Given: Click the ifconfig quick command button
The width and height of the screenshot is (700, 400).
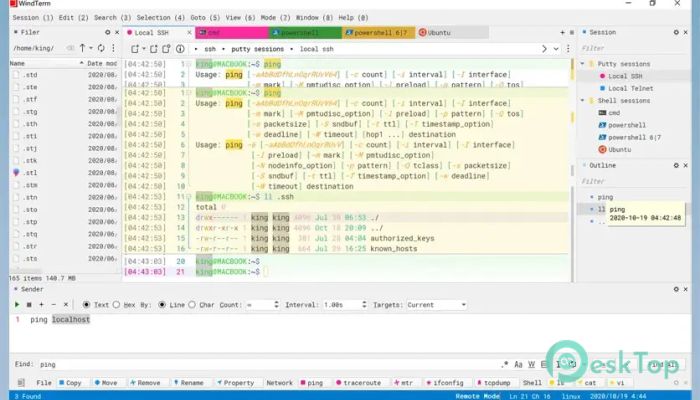Looking at the screenshot, I should coord(445,383).
